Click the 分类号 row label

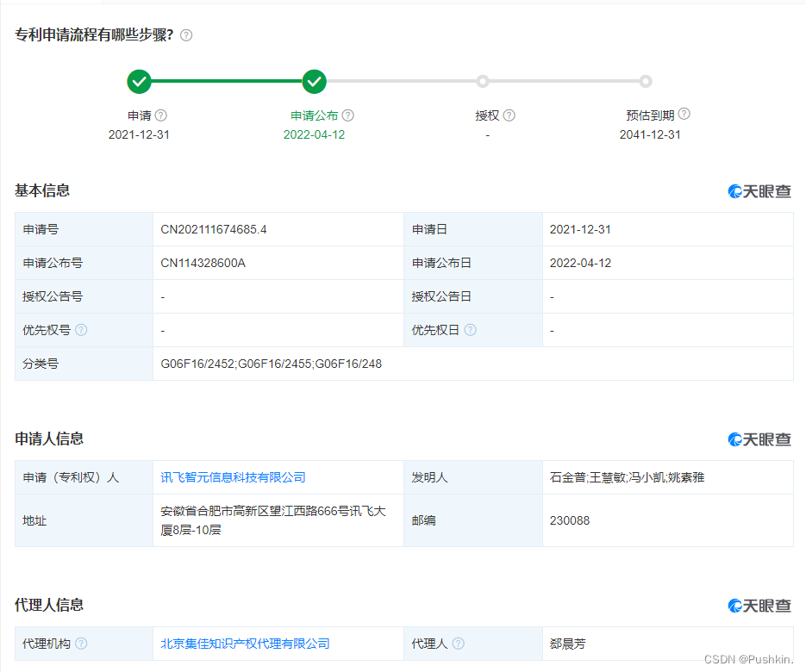tap(41, 364)
